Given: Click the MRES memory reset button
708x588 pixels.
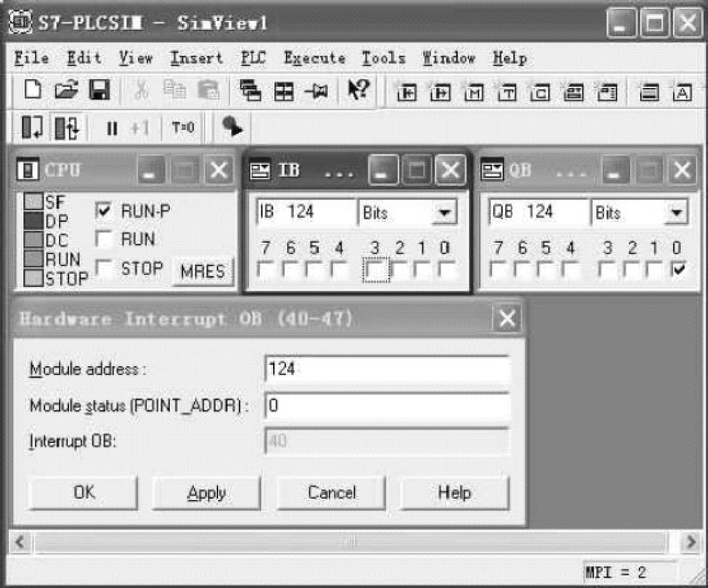Looking at the screenshot, I should click(x=203, y=272).
